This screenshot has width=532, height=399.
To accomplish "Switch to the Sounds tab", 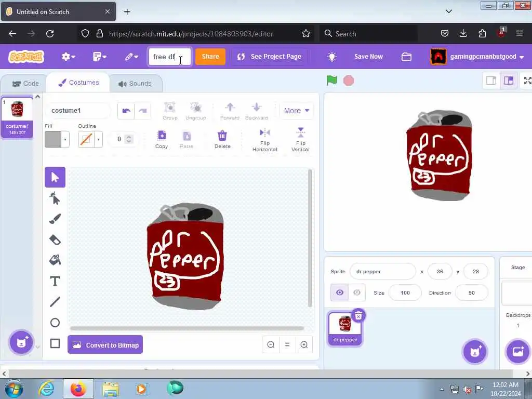I will [135, 84].
